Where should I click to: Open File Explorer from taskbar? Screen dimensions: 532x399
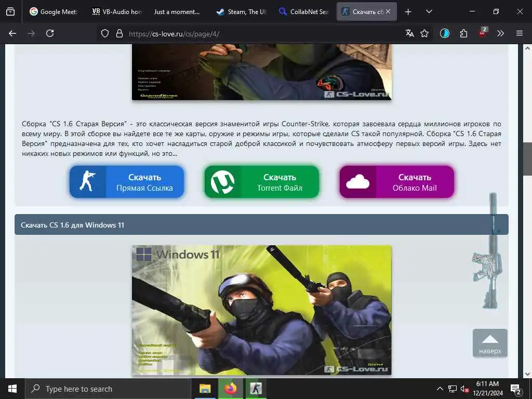coord(205,389)
